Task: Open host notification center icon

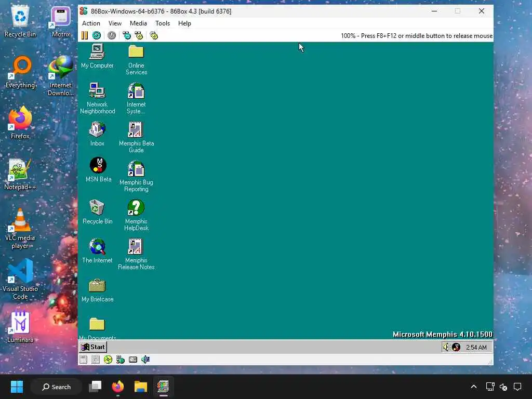Action: point(517,387)
